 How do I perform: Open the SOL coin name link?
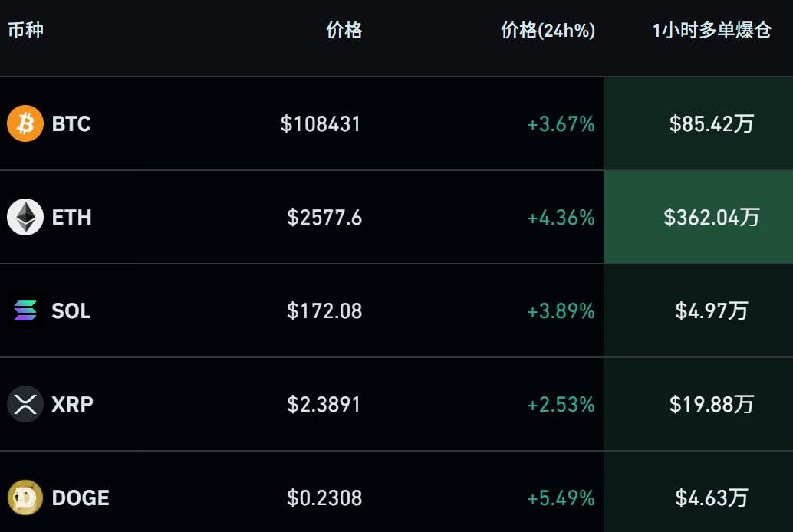pyautogui.click(x=71, y=311)
